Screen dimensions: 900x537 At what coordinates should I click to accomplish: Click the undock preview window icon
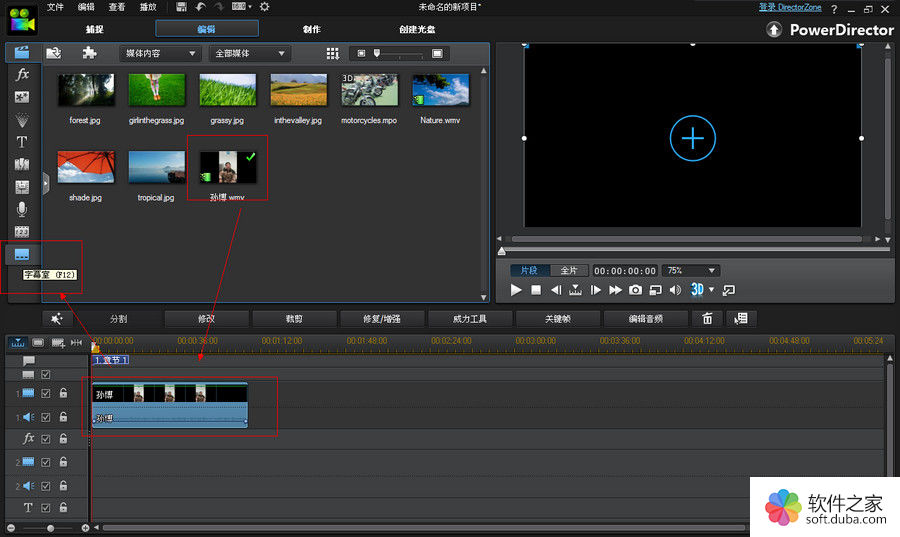tap(729, 290)
